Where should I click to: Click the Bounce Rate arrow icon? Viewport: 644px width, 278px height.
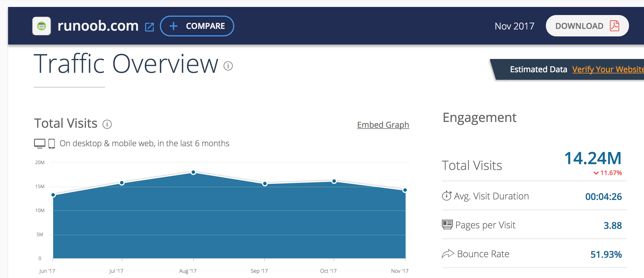coord(448,254)
